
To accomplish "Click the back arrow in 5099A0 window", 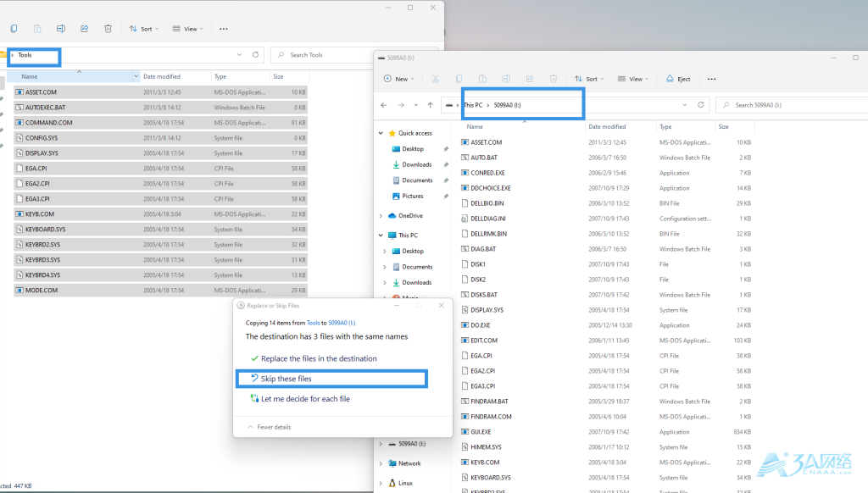I will point(384,105).
